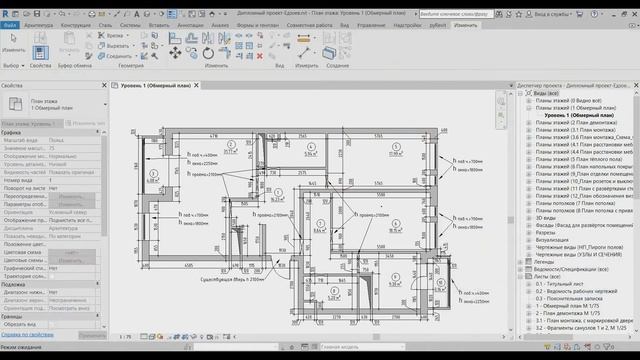Click the zoom region navigation icon
Screen dimensions: 640x360
(x=501, y=116)
